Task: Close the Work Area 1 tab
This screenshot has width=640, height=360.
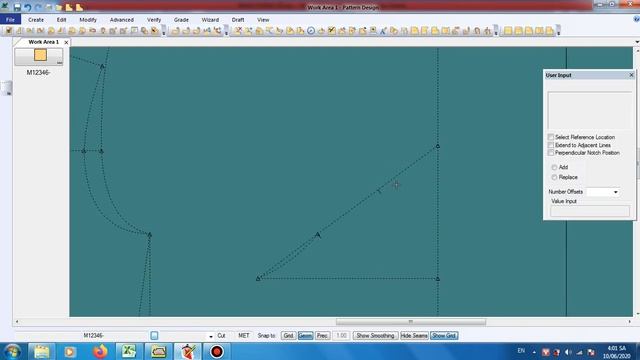Action: click(x=66, y=42)
